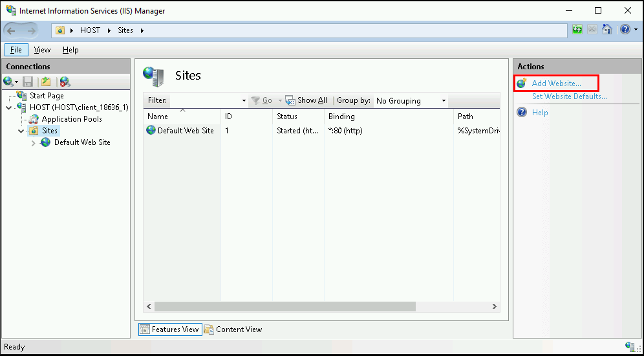Viewport: 644px width, 356px height.
Task: Click Sites in the breadcrumb path
Action: pyautogui.click(x=125, y=30)
